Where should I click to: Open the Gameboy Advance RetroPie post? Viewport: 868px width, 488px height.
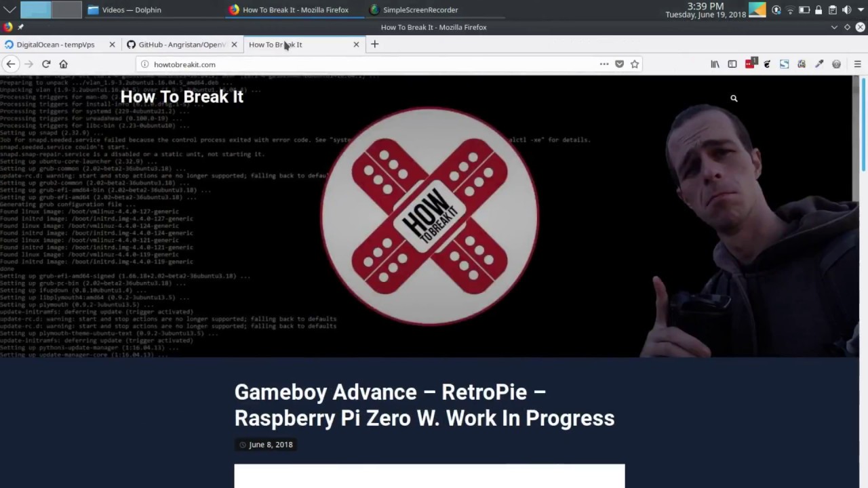tap(425, 405)
